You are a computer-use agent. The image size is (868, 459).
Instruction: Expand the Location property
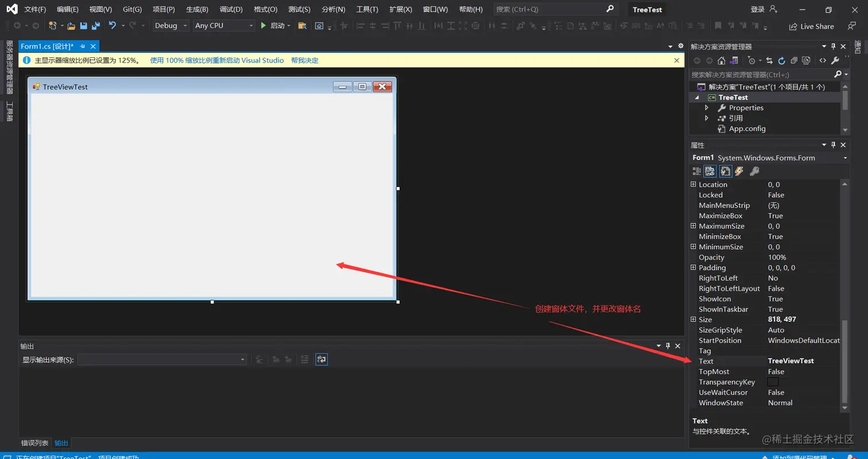pos(693,185)
